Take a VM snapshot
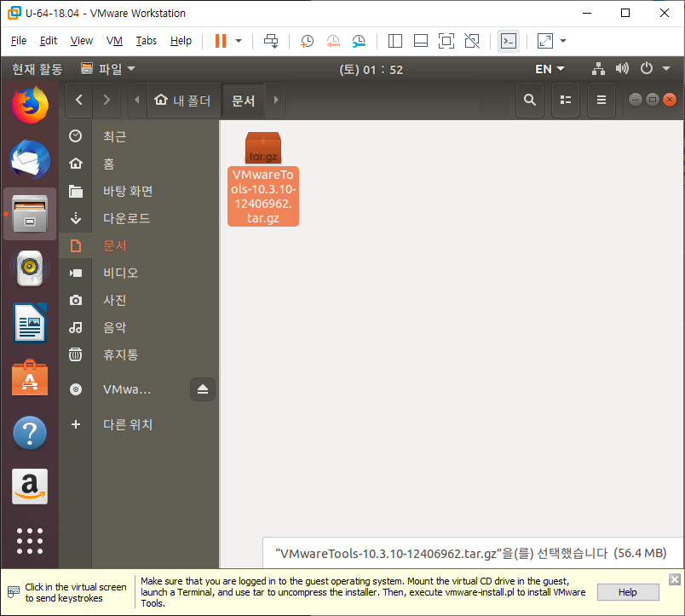 click(x=307, y=41)
